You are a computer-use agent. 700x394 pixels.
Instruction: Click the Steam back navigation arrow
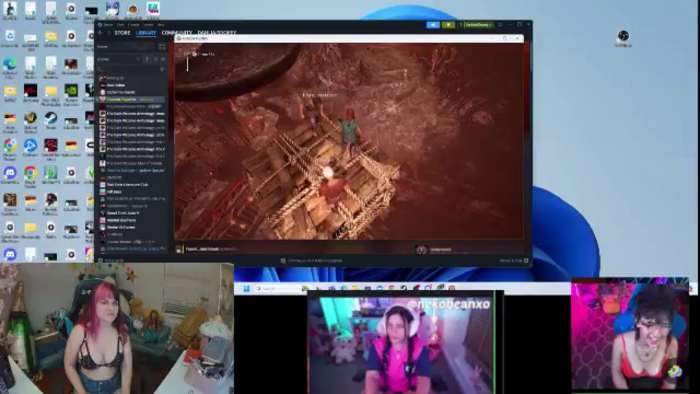[100, 33]
